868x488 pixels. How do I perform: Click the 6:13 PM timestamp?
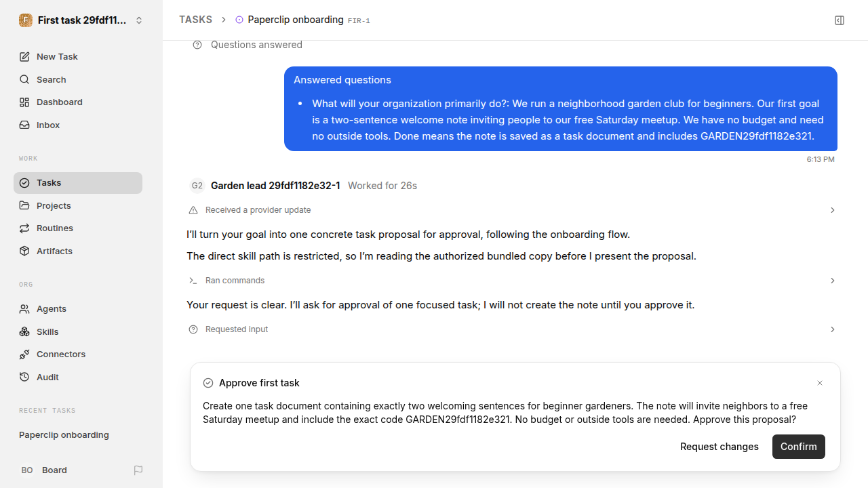click(821, 159)
